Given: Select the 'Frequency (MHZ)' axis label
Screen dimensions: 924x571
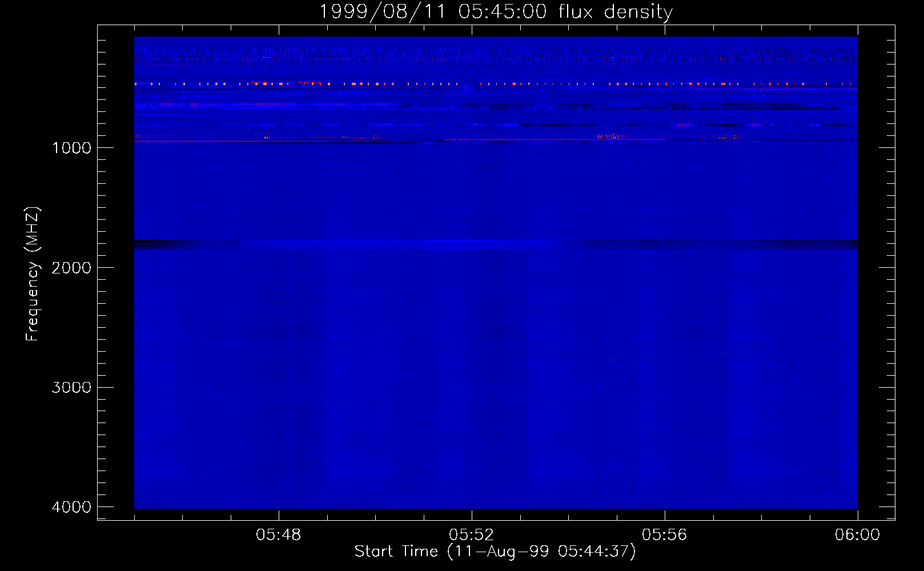Looking at the screenshot, I should pos(33,274).
